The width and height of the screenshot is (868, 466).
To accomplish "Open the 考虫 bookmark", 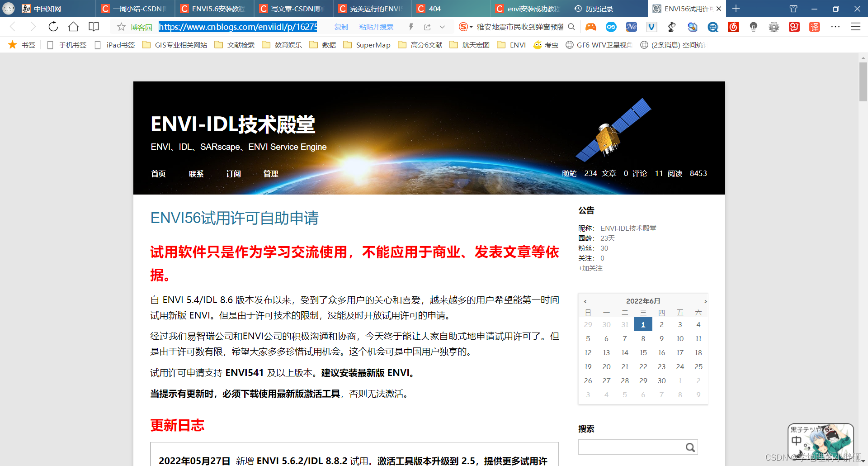I will point(546,45).
